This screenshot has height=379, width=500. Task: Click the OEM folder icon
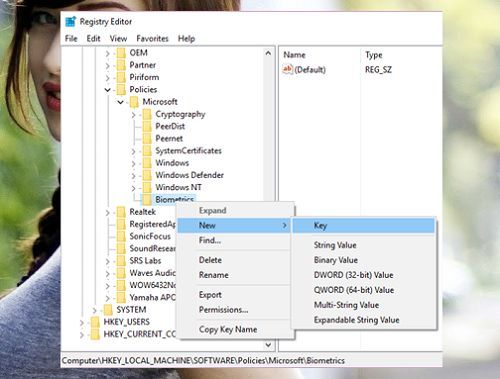121,53
